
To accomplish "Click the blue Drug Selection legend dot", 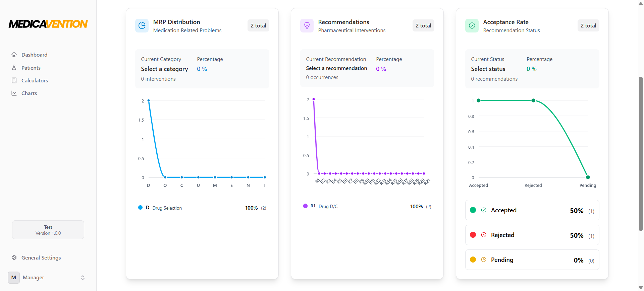I will tap(141, 208).
